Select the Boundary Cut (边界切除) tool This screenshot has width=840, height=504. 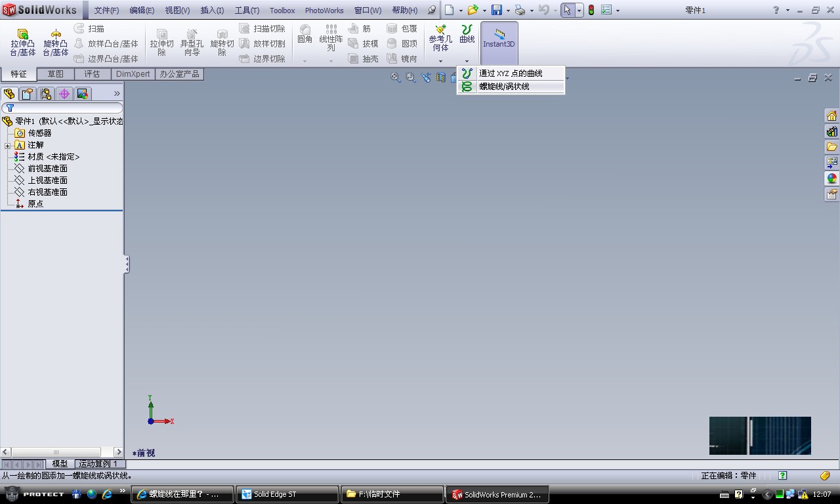tap(262, 58)
